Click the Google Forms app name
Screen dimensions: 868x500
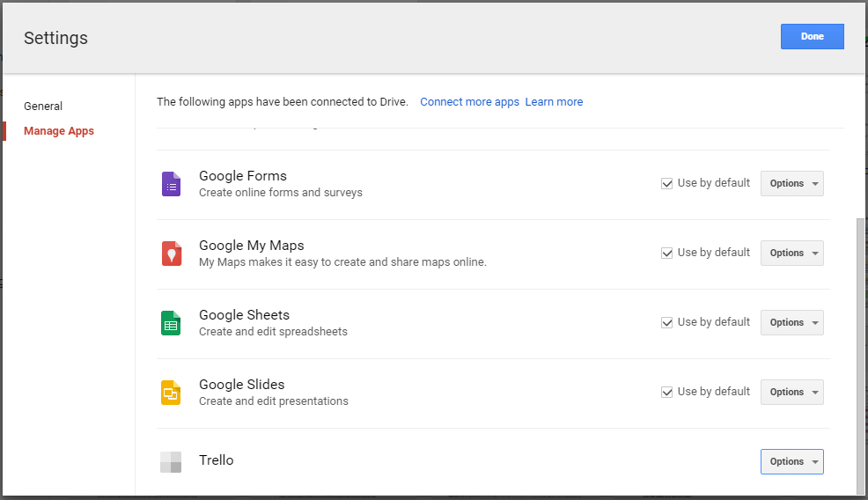(x=243, y=175)
